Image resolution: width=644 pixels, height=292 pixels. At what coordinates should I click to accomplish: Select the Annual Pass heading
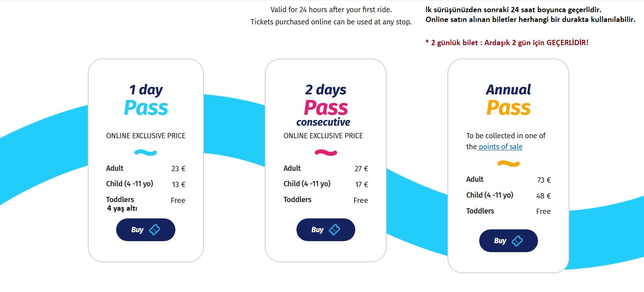pos(508,100)
